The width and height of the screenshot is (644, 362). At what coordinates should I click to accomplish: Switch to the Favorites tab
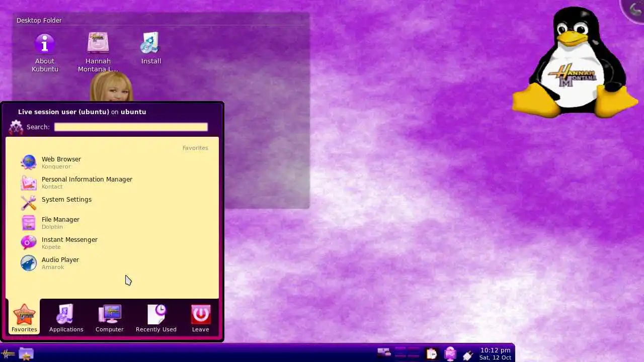click(24, 318)
